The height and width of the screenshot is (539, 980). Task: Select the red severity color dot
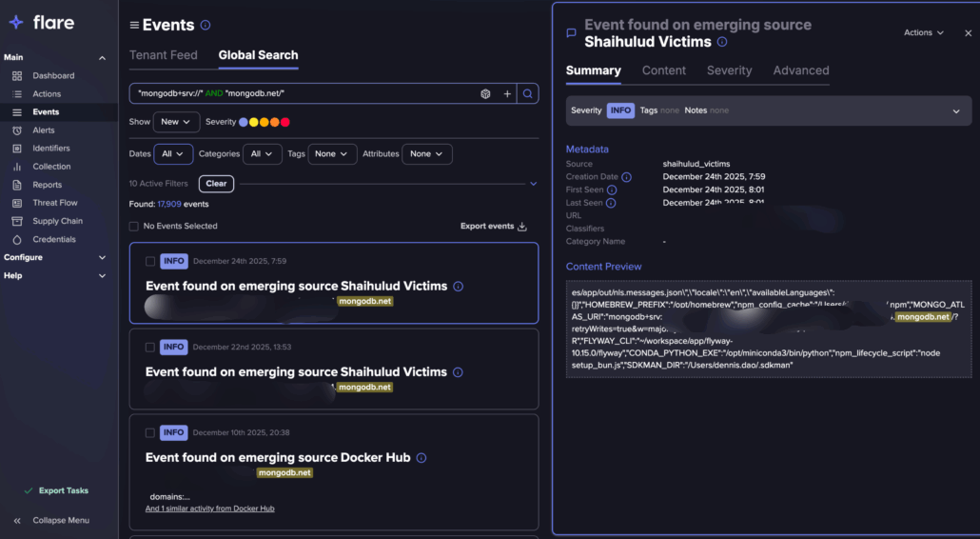tap(285, 122)
